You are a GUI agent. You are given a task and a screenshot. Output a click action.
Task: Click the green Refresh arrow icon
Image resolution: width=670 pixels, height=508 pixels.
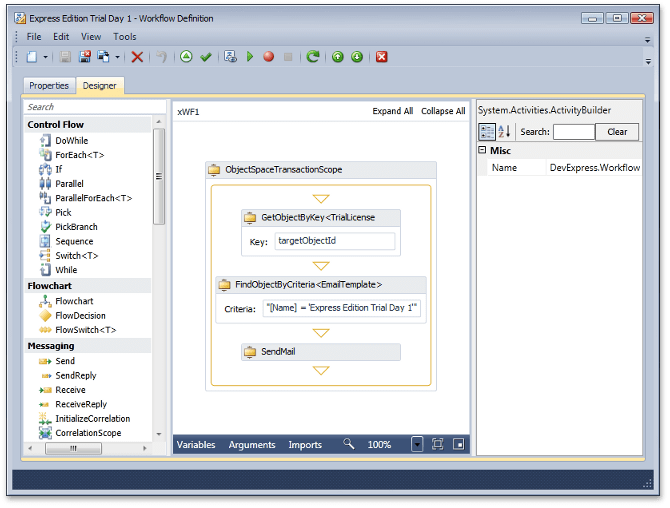tap(313, 57)
